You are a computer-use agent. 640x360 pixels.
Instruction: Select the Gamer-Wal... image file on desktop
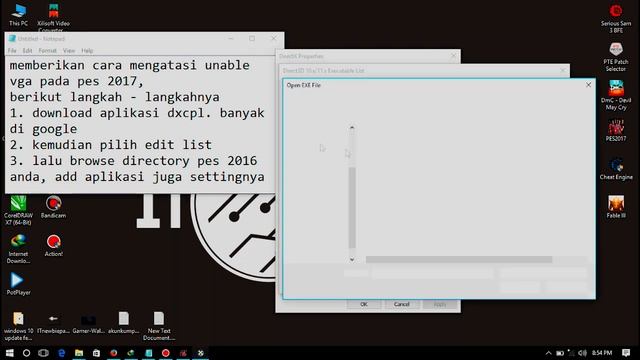[x=89, y=322]
